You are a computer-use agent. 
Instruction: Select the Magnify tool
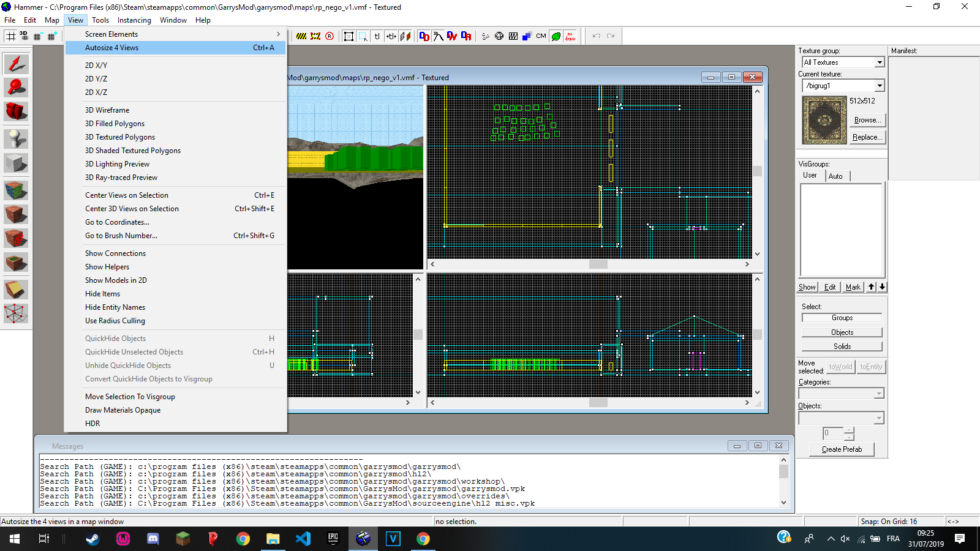click(x=16, y=87)
